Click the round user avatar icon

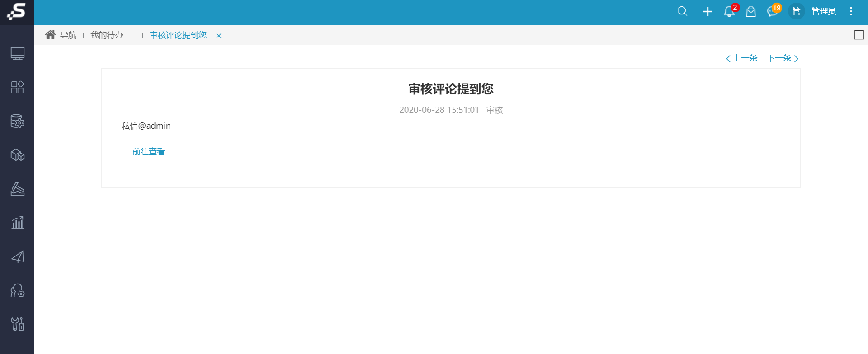[x=797, y=11]
